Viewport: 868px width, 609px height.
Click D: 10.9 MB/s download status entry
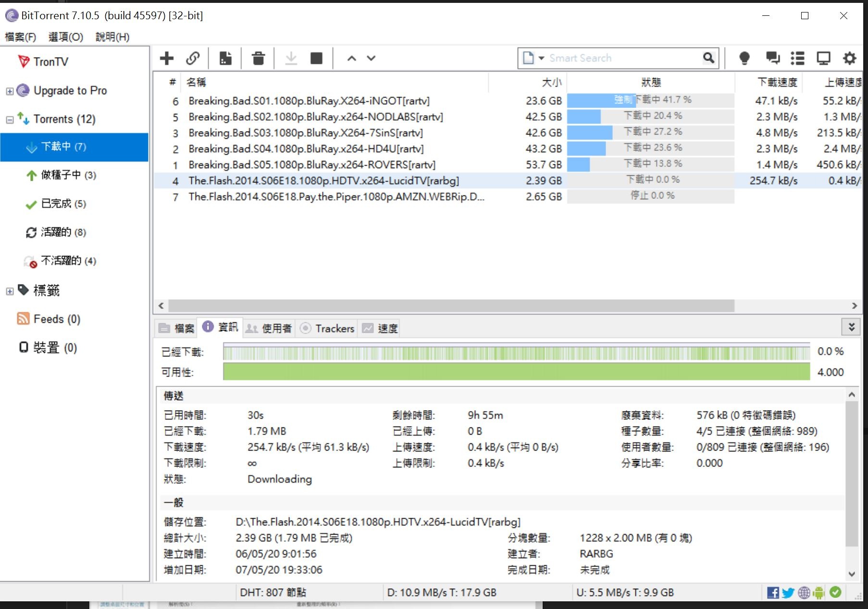click(442, 593)
